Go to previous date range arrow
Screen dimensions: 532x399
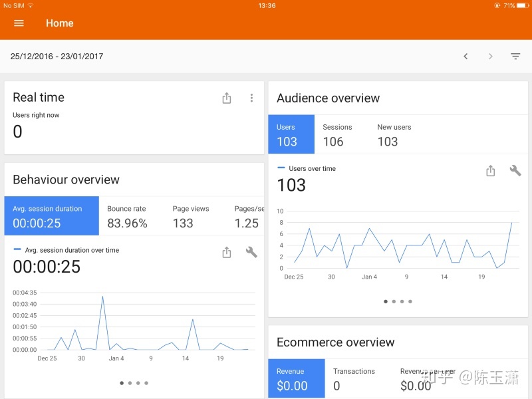point(466,57)
